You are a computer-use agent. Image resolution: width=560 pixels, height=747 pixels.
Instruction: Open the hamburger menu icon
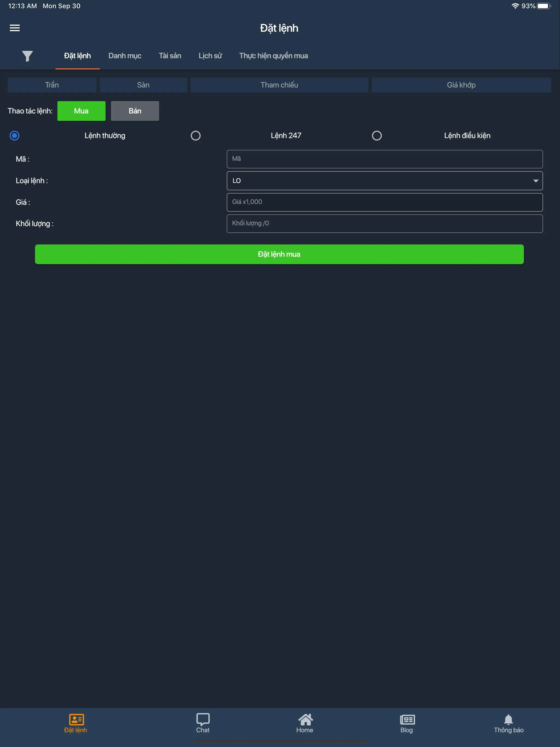tap(15, 28)
